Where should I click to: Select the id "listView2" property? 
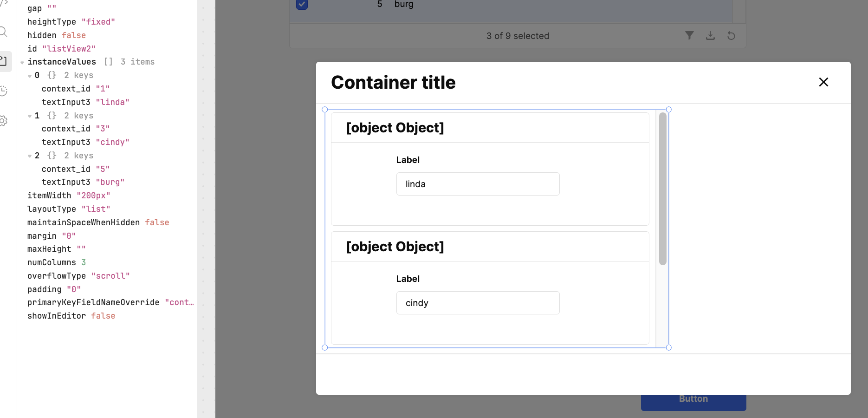click(61, 49)
